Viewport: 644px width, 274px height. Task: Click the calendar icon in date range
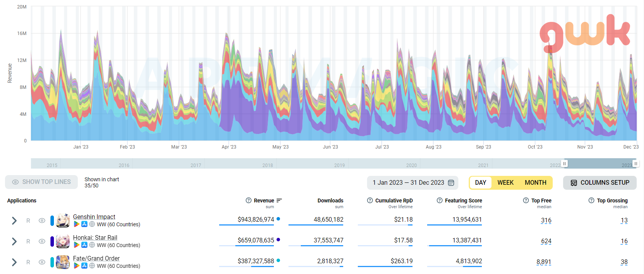tap(451, 183)
